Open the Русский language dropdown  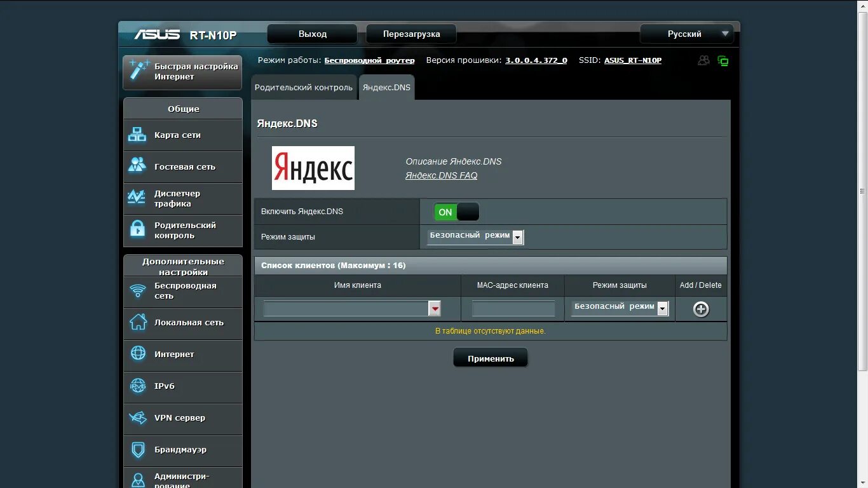click(687, 34)
